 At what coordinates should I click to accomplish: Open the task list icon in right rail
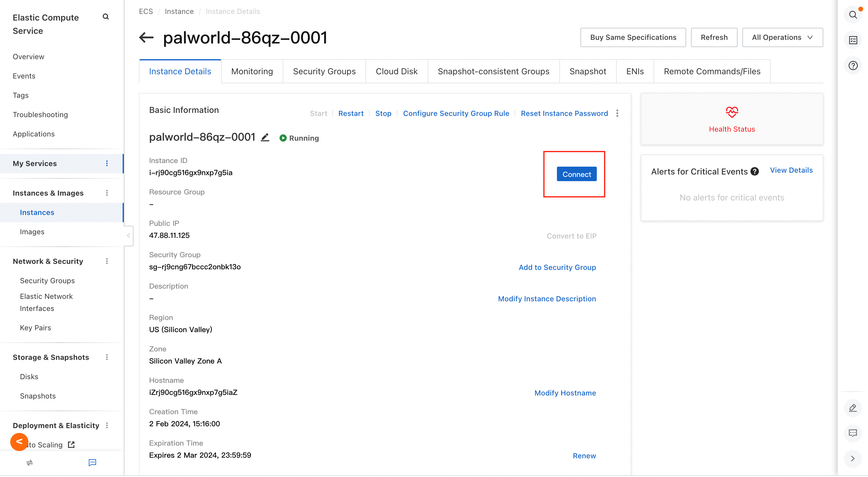pyautogui.click(x=853, y=40)
